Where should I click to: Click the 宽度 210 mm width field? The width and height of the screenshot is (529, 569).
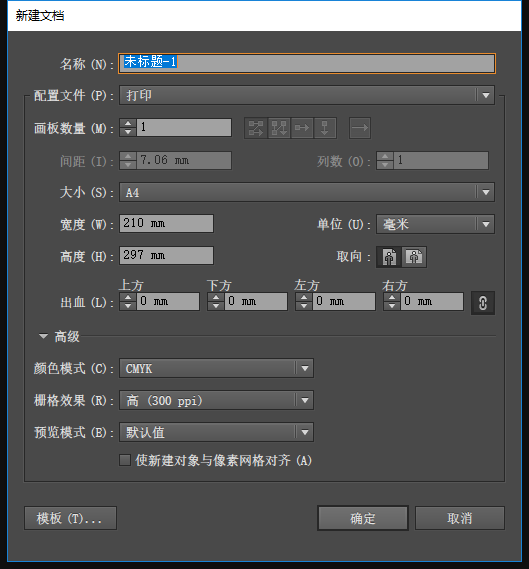167,224
